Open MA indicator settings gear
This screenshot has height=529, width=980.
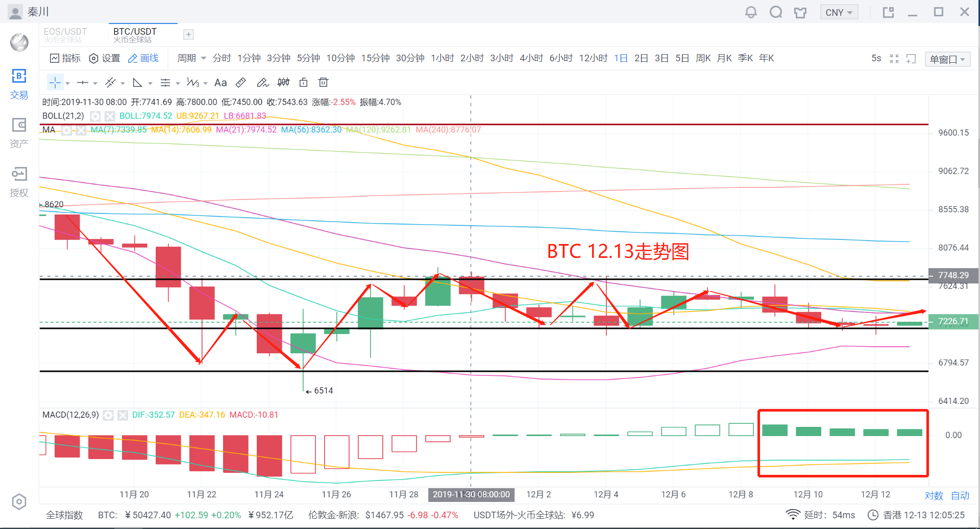coord(66,130)
